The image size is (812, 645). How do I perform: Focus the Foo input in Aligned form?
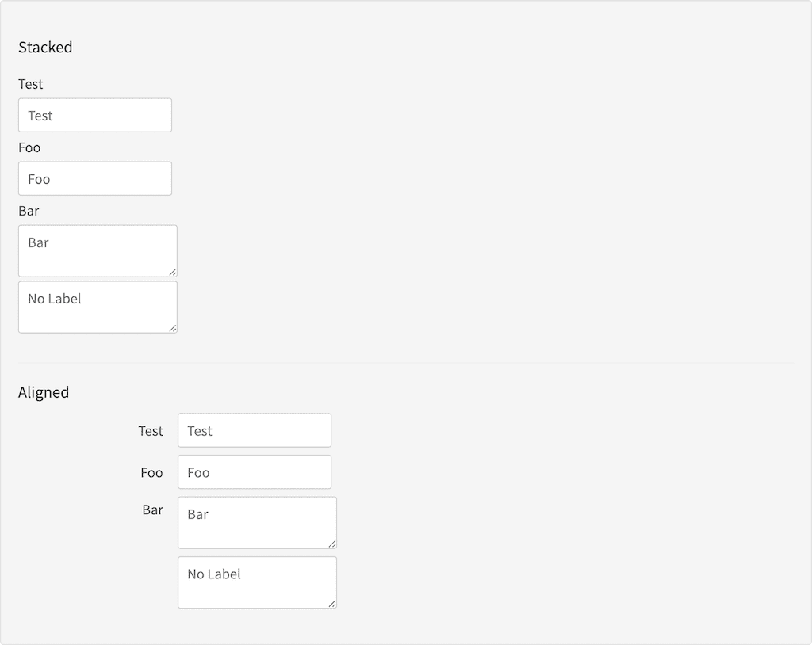(255, 472)
